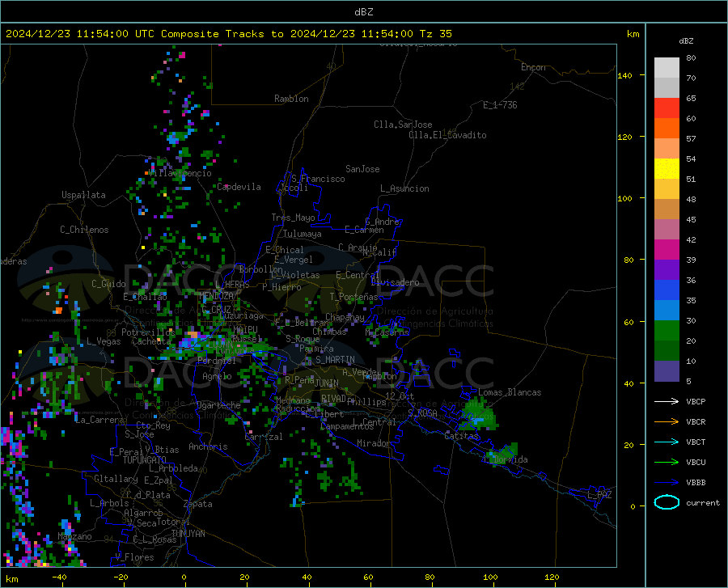The height and width of the screenshot is (588, 728).
Task: Click the Tz 35 value in the header
Action: 436,34
